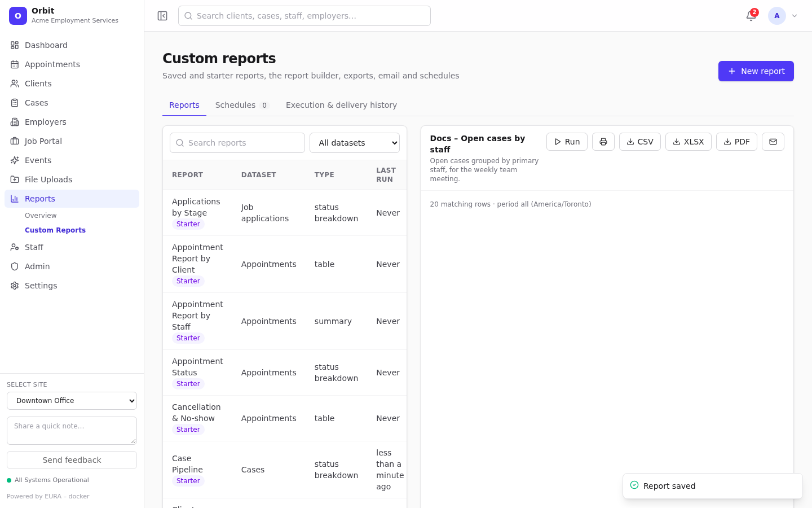This screenshot has height=508, width=812.
Task: Navigate to Cases
Action: click(72, 103)
